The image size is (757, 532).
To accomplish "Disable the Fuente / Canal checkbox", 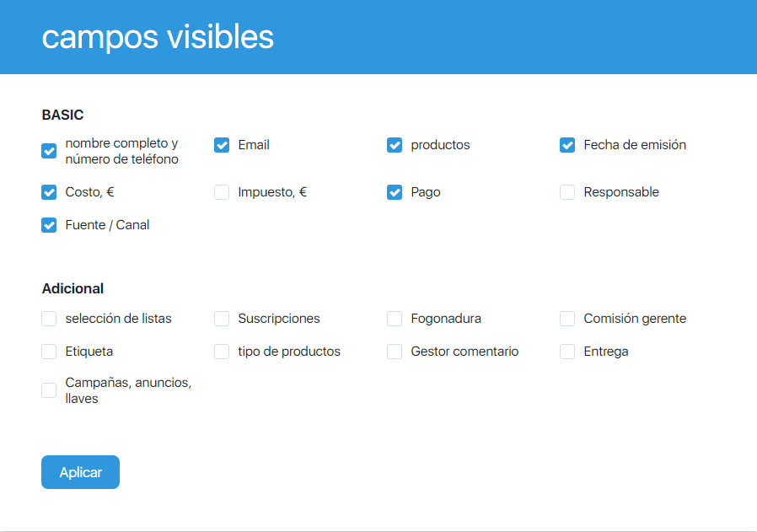I will pyautogui.click(x=49, y=225).
